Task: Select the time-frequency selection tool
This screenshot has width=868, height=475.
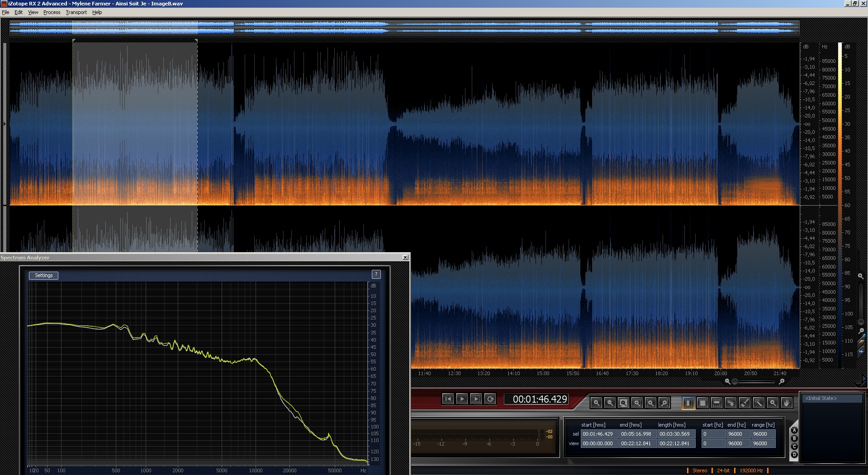Action: [702, 402]
